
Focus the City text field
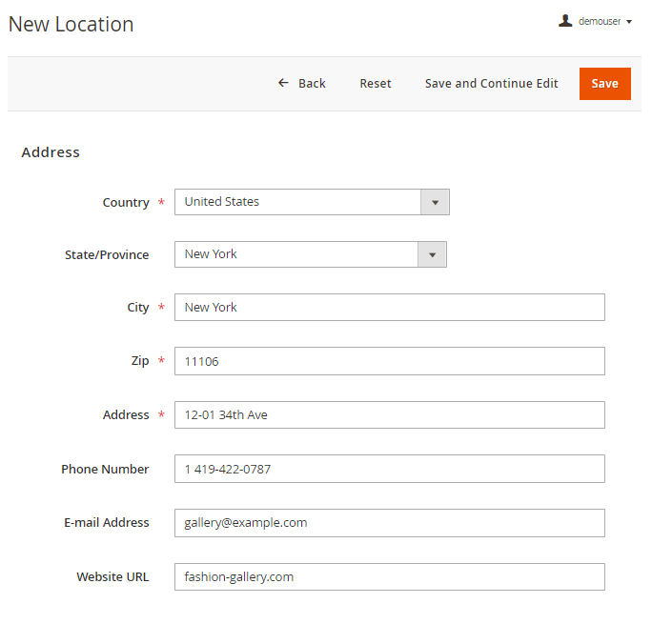pos(389,308)
